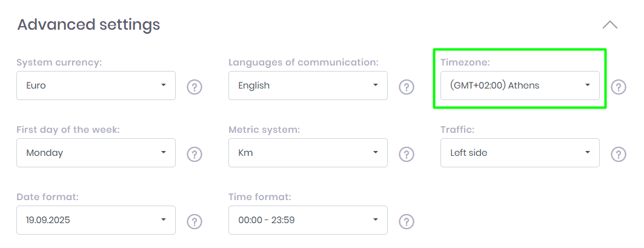Screen dimensions: 644x248
Task: Click the Timezone help question mark
Action: coord(618,87)
